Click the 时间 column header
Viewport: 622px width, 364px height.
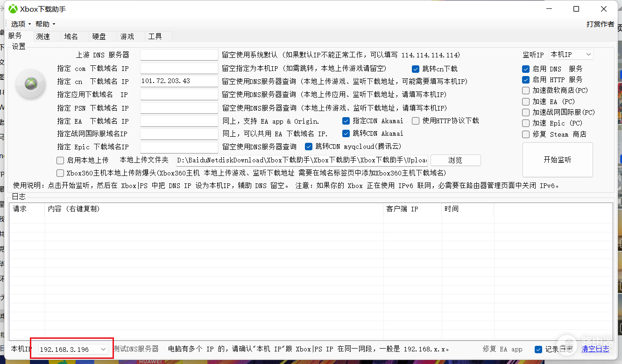click(467, 209)
